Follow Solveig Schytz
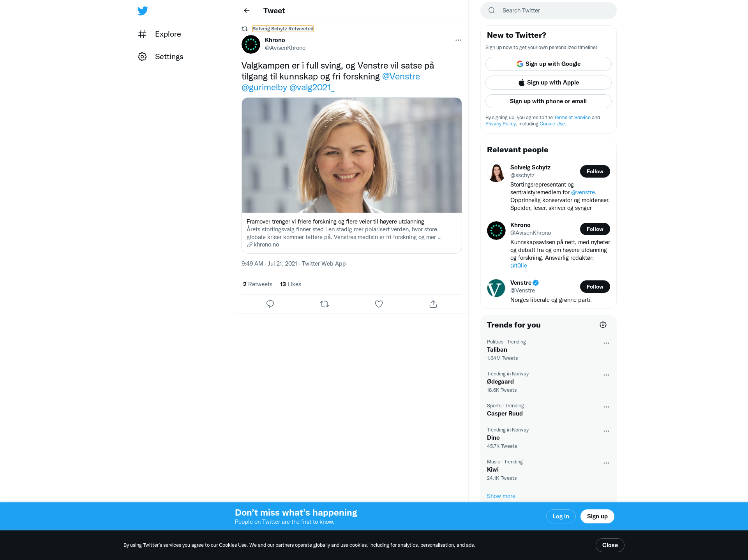Image resolution: width=748 pixels, height=560 pixels. coord(595,171)
